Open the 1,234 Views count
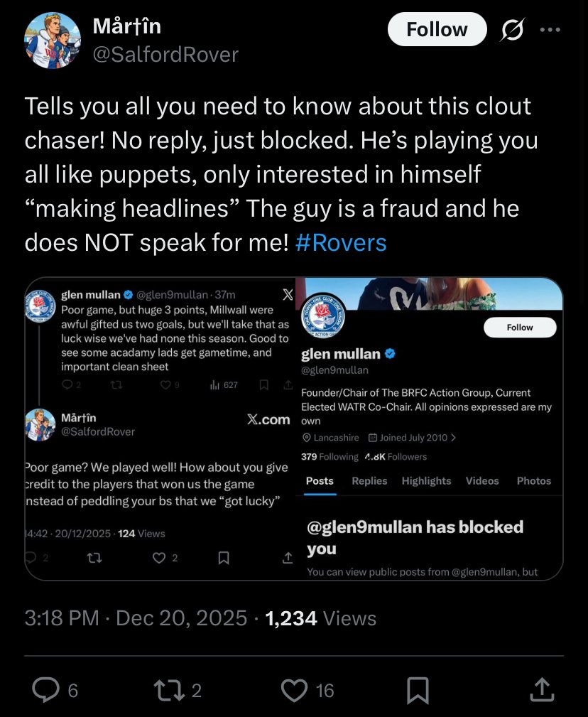Viewport: 588px width, 717px height. click(x=320, y=618)
